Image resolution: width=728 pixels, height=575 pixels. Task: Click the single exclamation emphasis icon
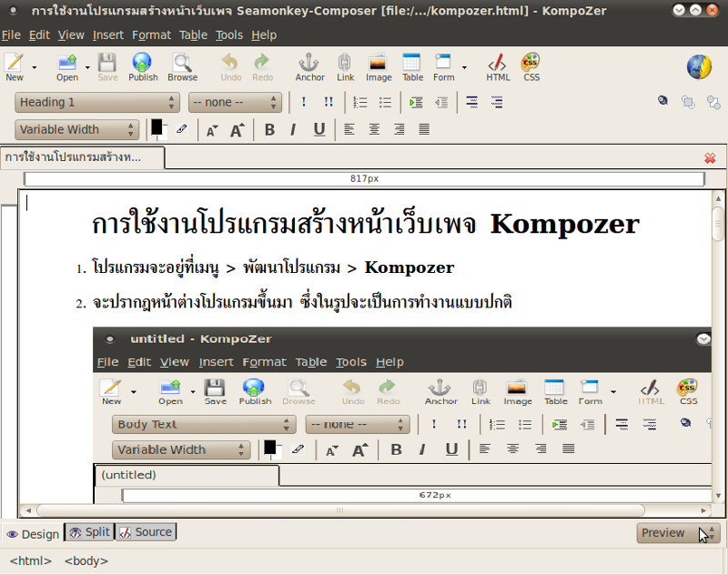coord(304,102)
